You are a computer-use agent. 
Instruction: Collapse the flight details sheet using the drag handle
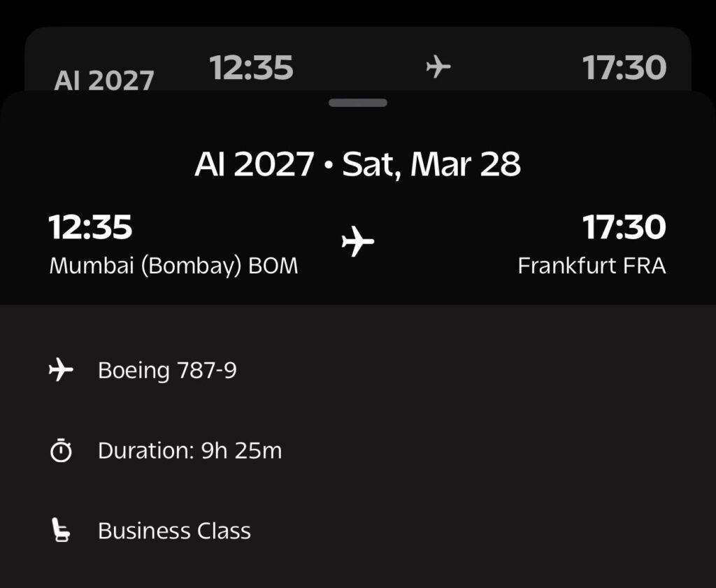point(358,102)
